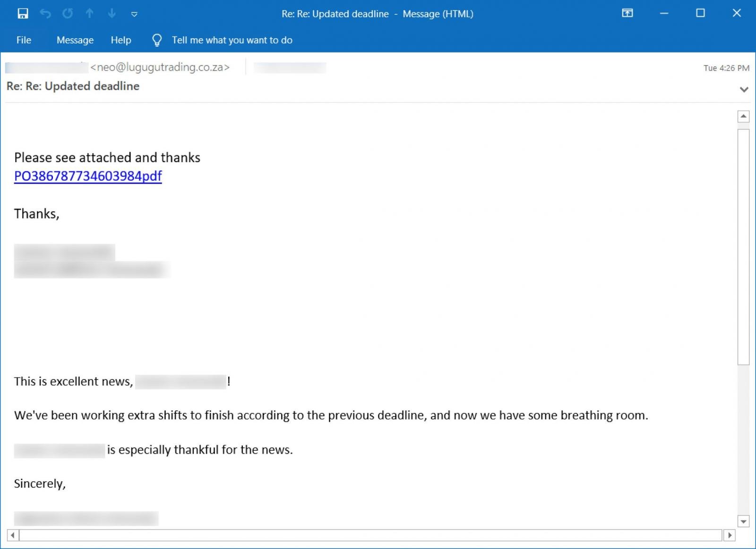Click the Redo circular arrow icon

[x=68, y=13]
